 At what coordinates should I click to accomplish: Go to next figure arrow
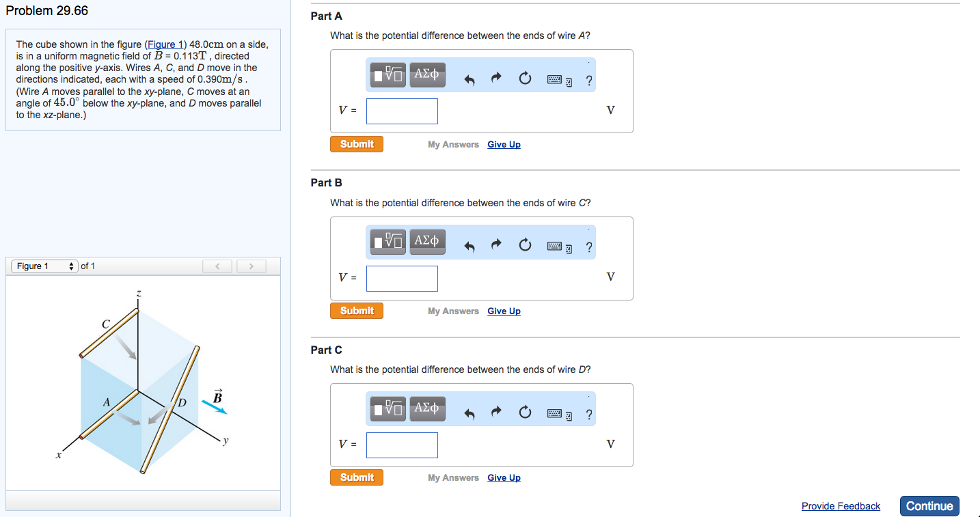coord(251,266)
